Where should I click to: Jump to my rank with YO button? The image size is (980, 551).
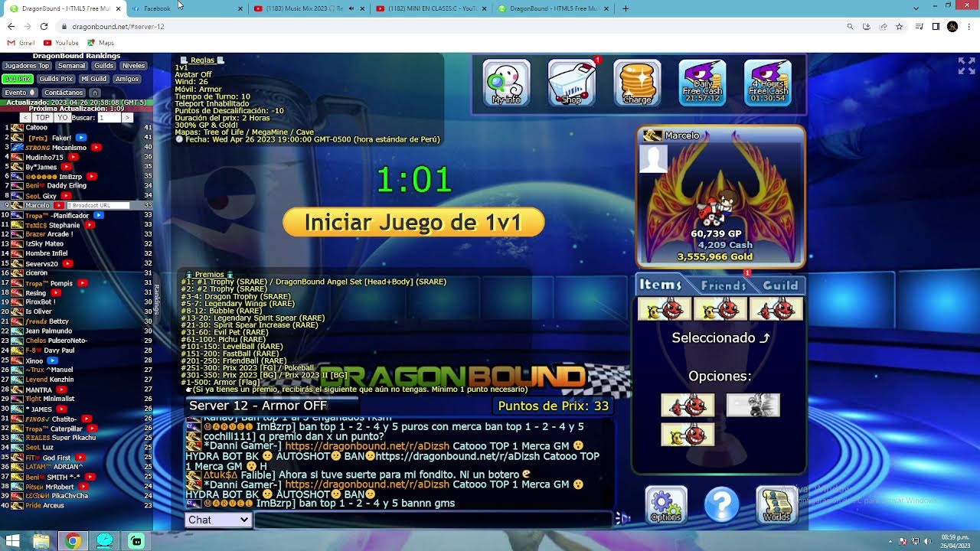point(63,118)
